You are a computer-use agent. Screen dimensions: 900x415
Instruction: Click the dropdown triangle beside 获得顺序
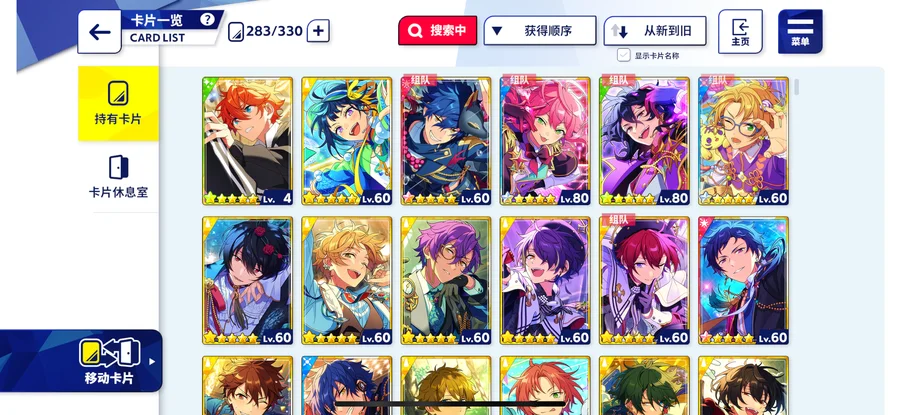(497, 30)
